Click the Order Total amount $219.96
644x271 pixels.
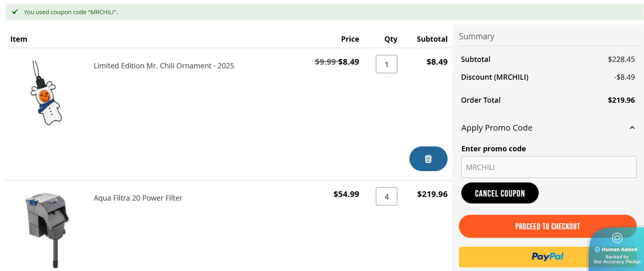coord(621,100)
